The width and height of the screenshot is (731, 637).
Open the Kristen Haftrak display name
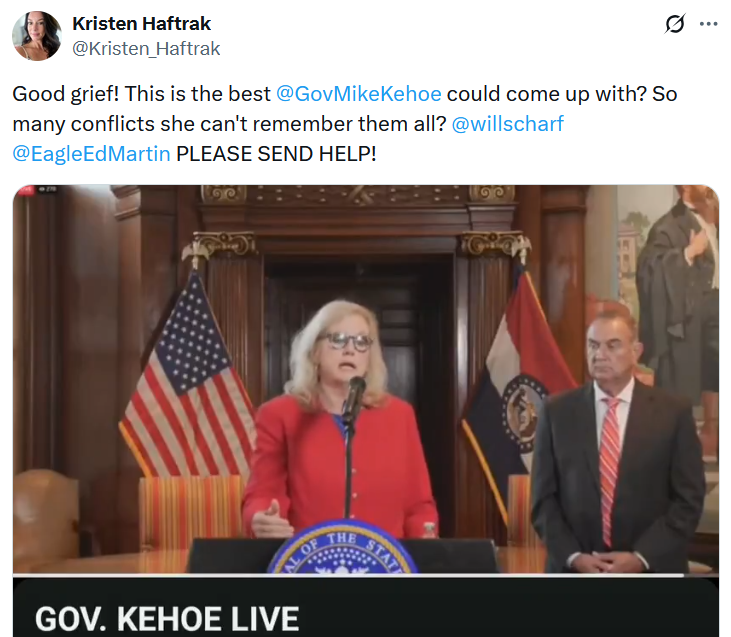(141, 24)
